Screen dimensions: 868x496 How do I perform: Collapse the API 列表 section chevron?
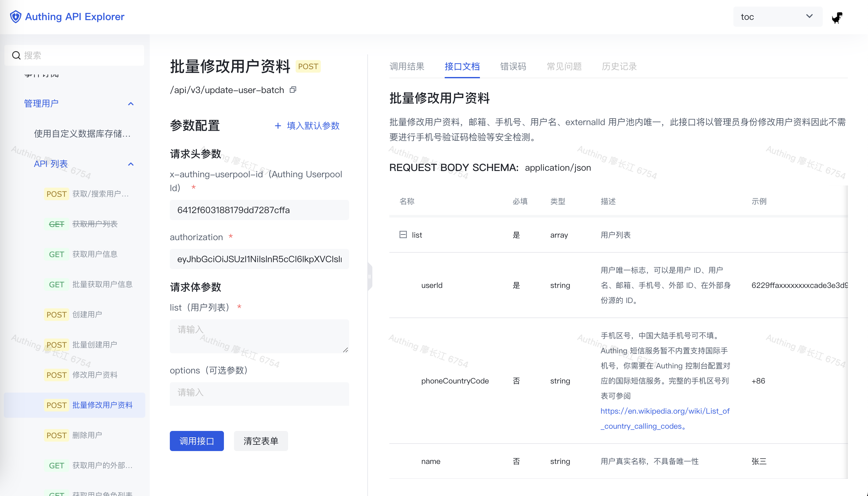coord(131,164)
